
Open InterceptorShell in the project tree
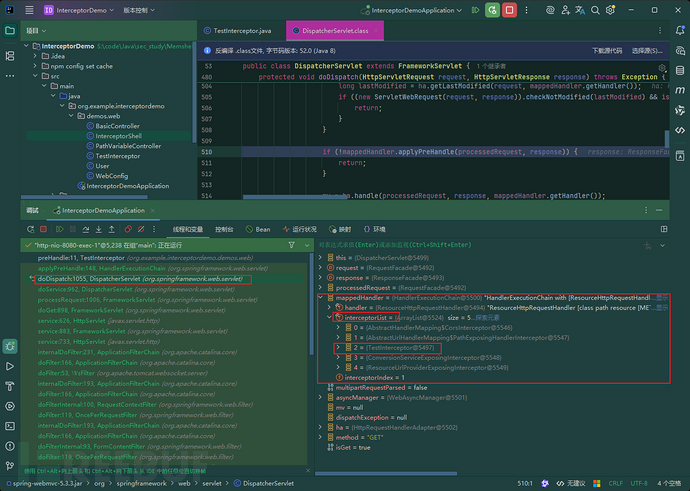(118, 136)
